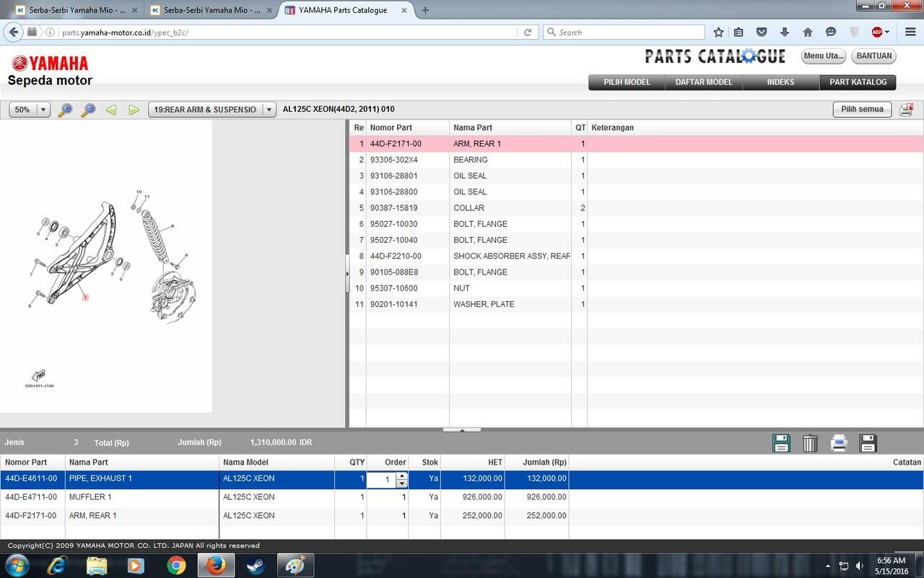The width and height of the screenshot is (924, 578).
Task: Increase order quantity for PIPE, EXHAUST 1
Action: 402,475
